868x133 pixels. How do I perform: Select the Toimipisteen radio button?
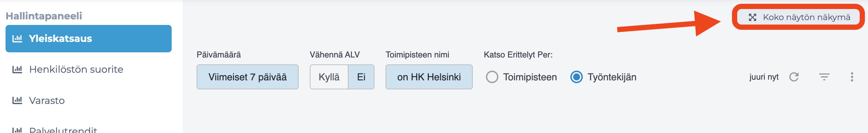[492, 77]
